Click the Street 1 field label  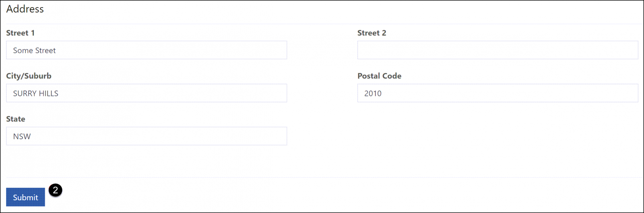[x=21, y=33]
